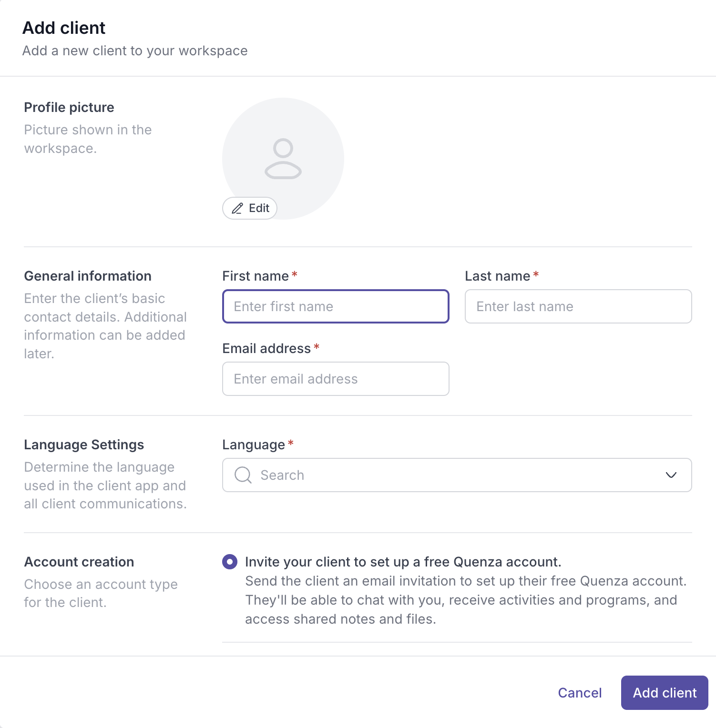Click the Language field label
Screen dimensions: 716x728
coord(254,445)
